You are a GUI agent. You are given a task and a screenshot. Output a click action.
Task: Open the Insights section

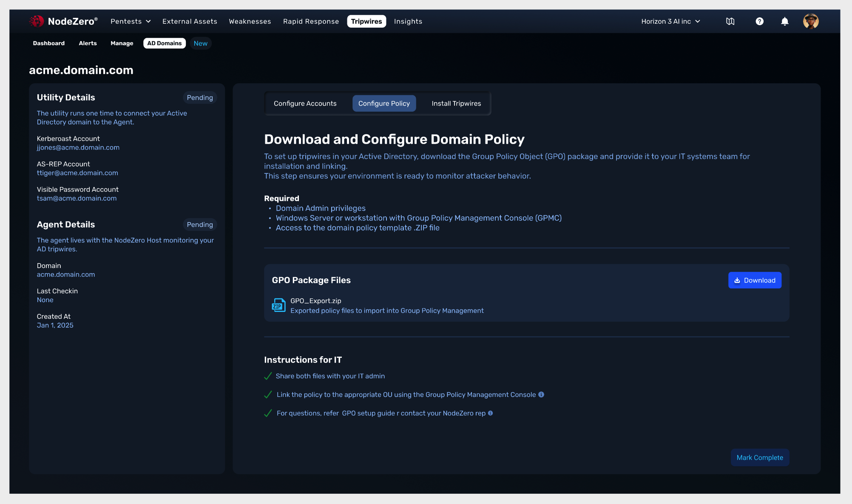[x=408, y=21]
